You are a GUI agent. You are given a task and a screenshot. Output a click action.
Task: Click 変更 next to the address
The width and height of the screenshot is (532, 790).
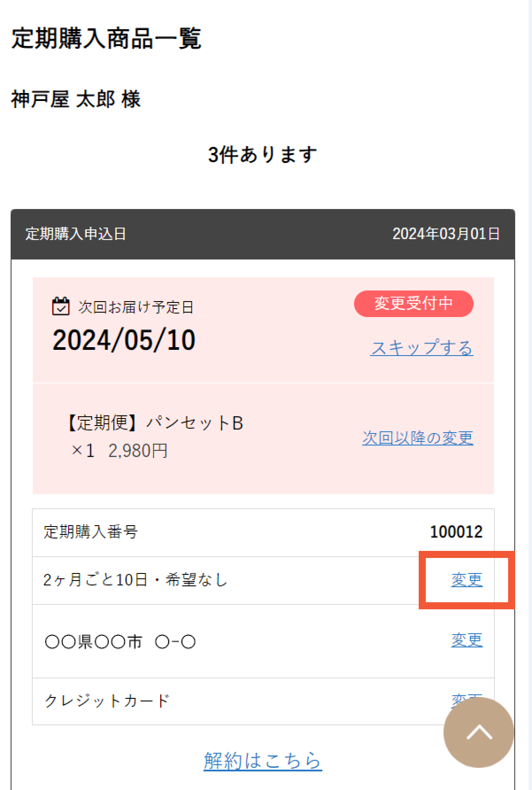(x=467, y=639)
